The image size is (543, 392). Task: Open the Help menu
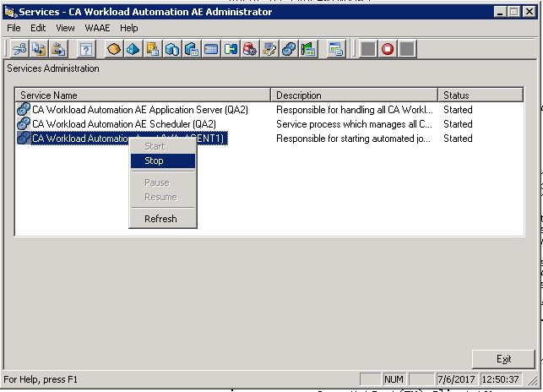point(129,28)
